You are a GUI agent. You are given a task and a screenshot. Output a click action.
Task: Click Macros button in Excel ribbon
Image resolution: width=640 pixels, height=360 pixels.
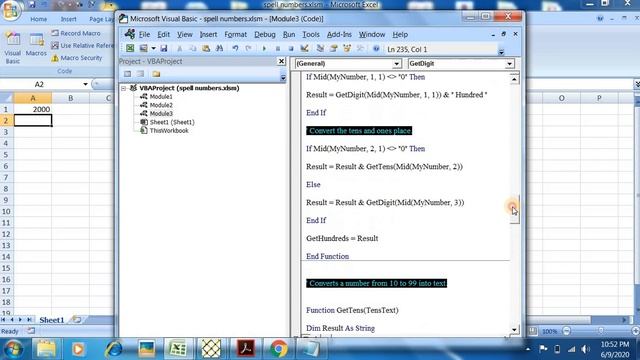pos(36,45)
